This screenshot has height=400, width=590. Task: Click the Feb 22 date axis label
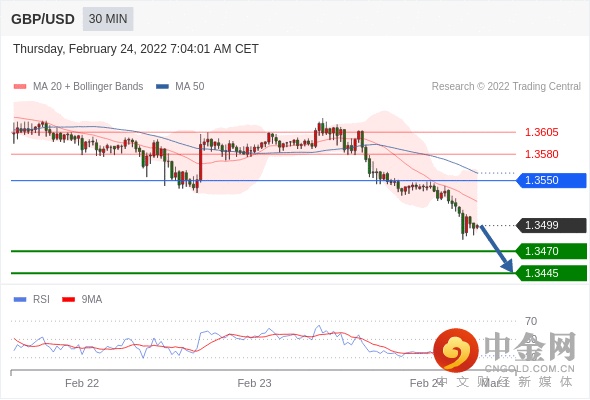pyautogui.click(x=82, y=383)
